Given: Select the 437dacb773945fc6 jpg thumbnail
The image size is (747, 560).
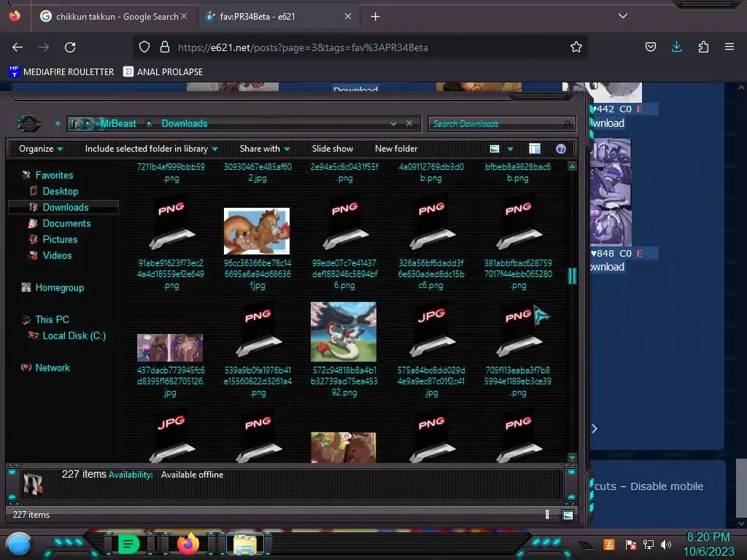Looking at the screenshot, I should 170,348.
